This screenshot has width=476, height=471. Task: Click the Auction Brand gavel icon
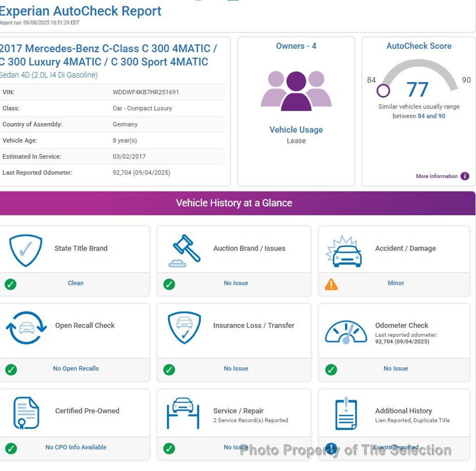click(185, 250)
